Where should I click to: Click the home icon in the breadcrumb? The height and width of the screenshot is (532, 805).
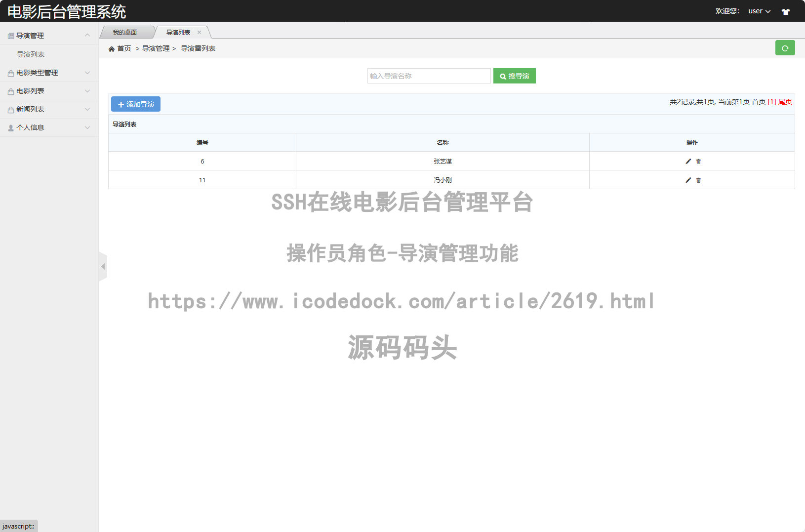pyautogui.click(x=112, y=48)
